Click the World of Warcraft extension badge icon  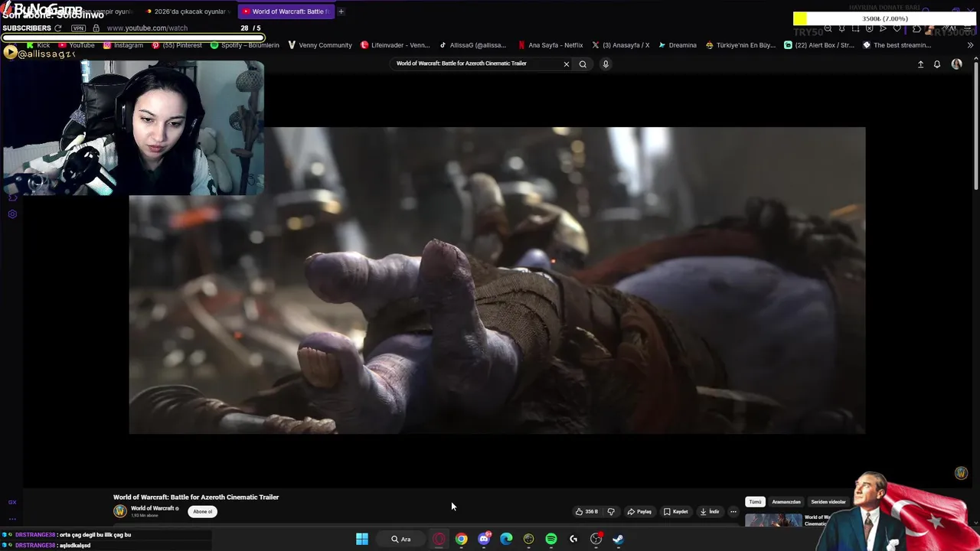[x=962, y=473]
